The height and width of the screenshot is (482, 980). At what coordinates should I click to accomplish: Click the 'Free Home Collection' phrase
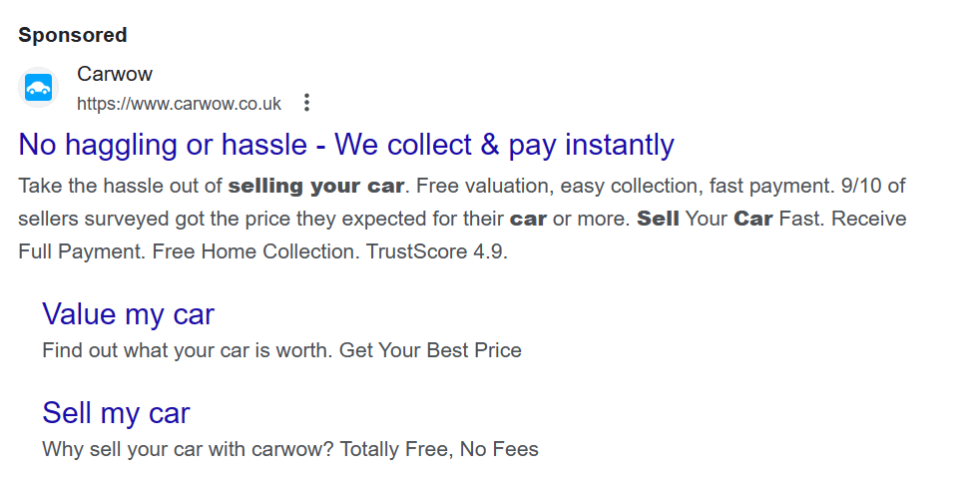[256, 251]
